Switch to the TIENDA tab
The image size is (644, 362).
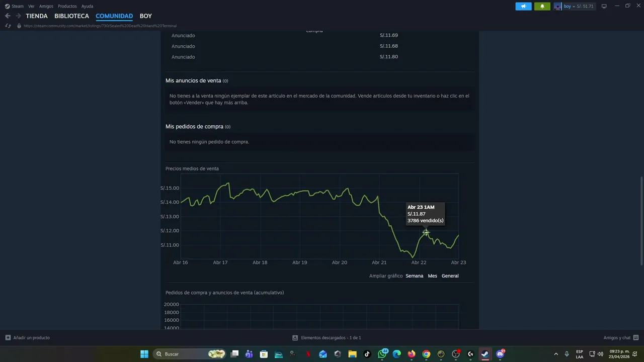coord(37,16)
